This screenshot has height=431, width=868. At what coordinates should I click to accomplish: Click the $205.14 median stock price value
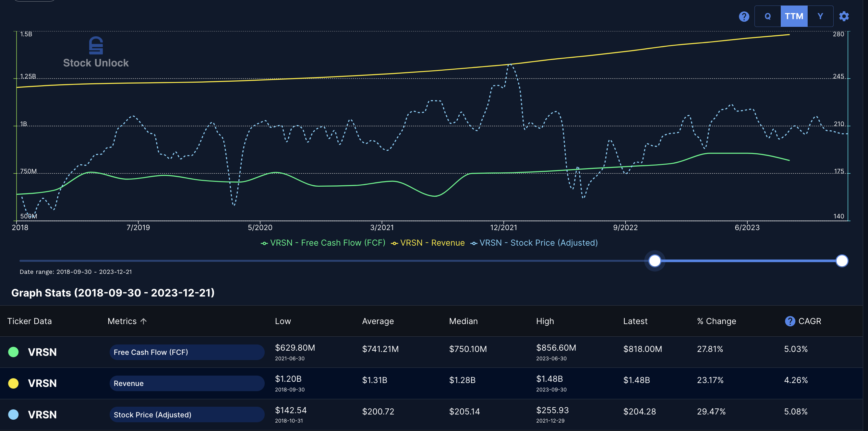pyautogui.click(x=464, y=412)
